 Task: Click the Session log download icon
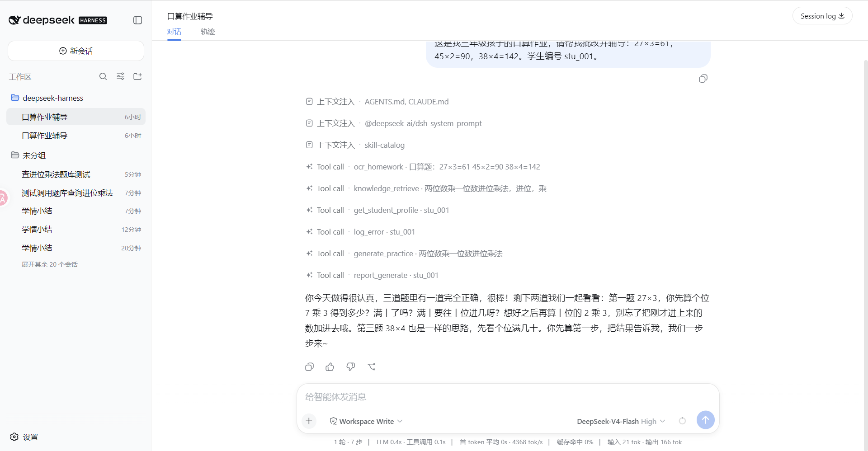[x=841, y=16]
